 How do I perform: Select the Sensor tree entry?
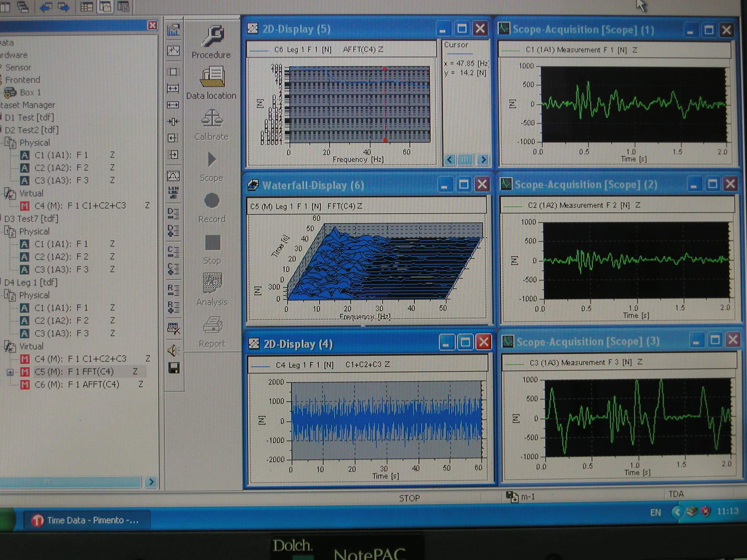pos(18,67)
